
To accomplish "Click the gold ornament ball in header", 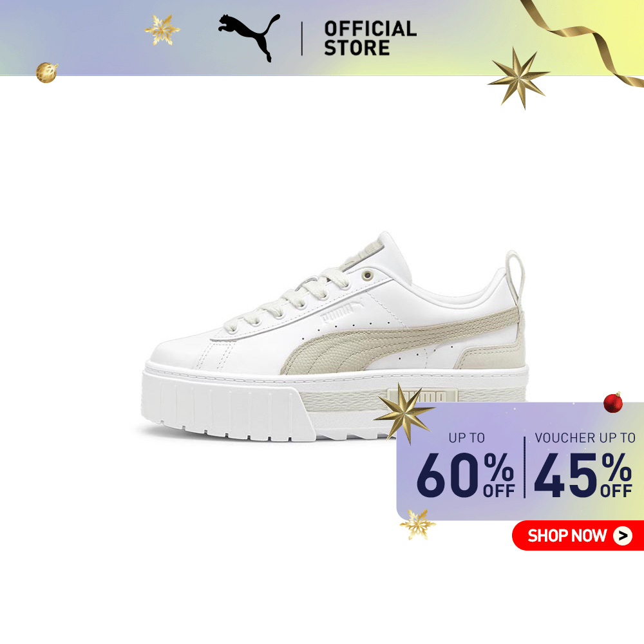I will 46,72.
